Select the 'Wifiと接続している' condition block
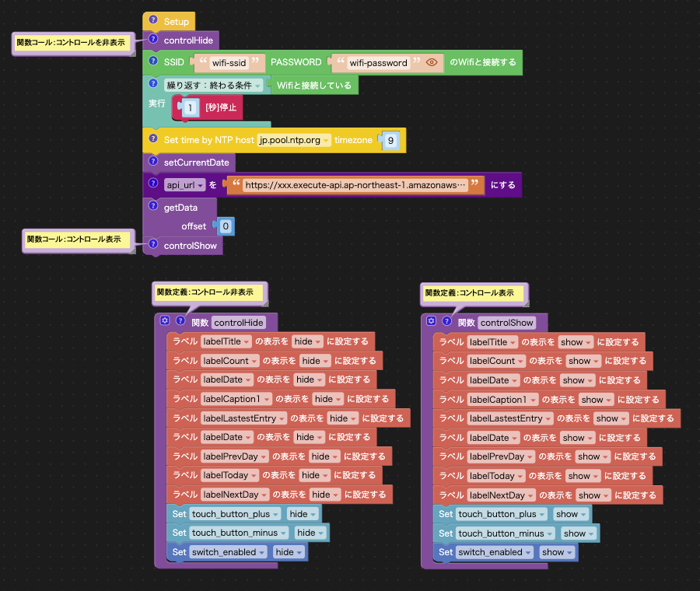This screenshot has height=591, width=700. tap(314, 86)
